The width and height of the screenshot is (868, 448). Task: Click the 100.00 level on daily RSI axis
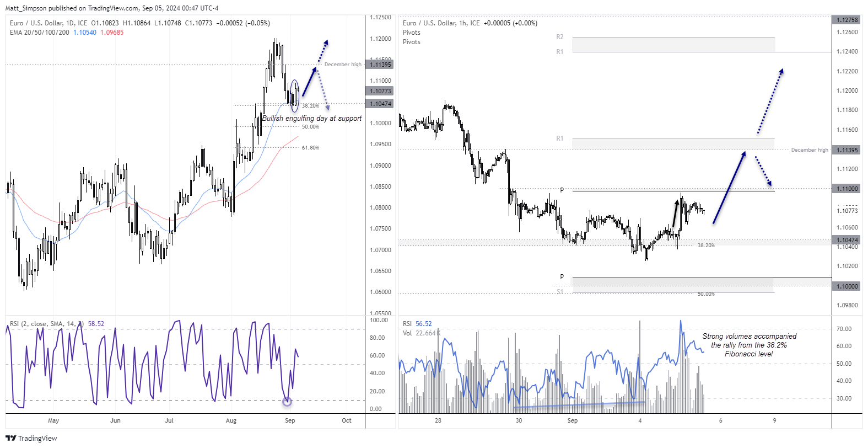point(379,320)
